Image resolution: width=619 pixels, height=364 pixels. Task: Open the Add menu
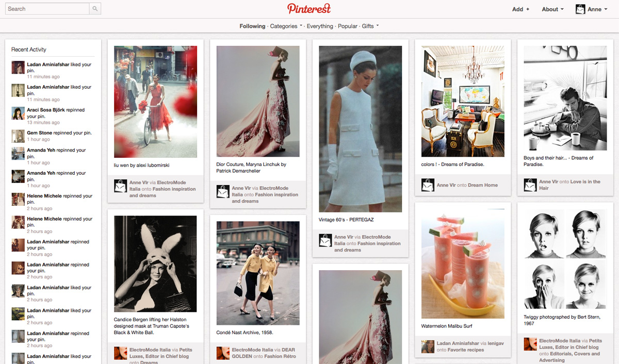520,9
